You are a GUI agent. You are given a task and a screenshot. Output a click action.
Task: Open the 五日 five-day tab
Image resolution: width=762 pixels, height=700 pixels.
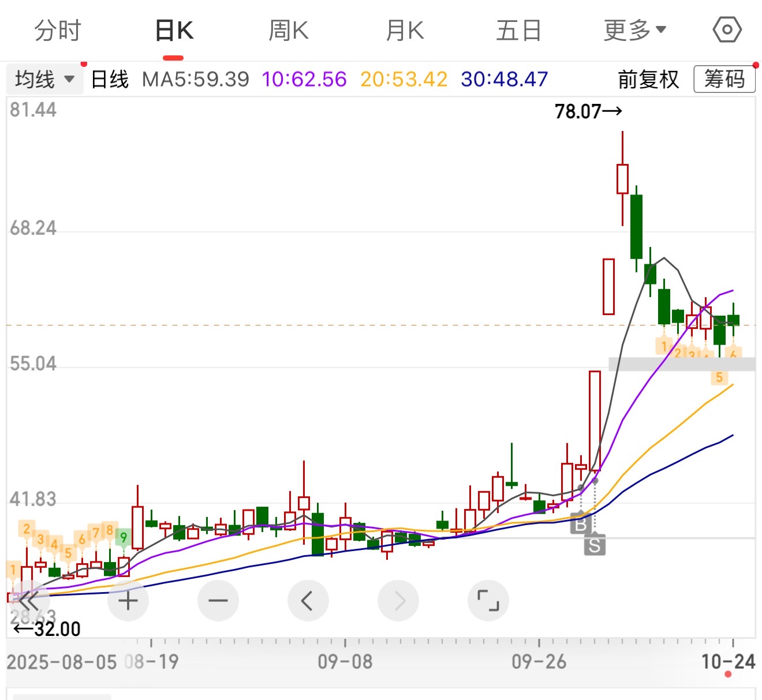[518, 31]
